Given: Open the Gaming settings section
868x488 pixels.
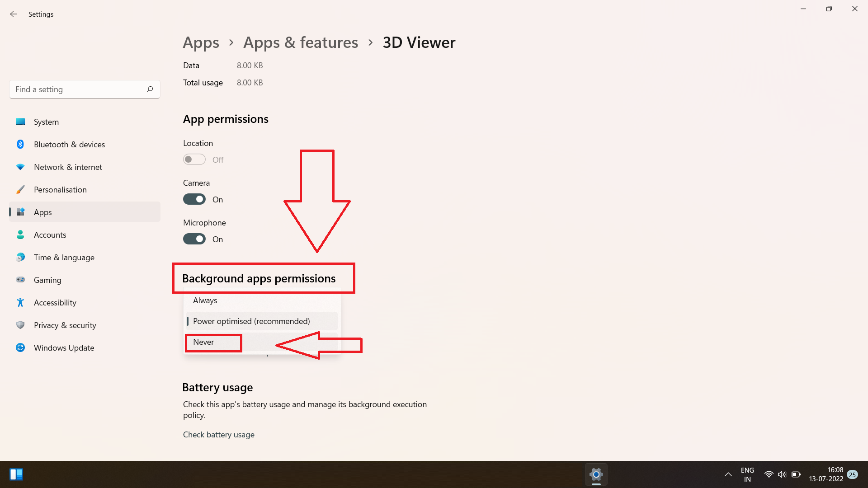Looking at the screenshot, I should pyautogui.click(x=47, y=280).
